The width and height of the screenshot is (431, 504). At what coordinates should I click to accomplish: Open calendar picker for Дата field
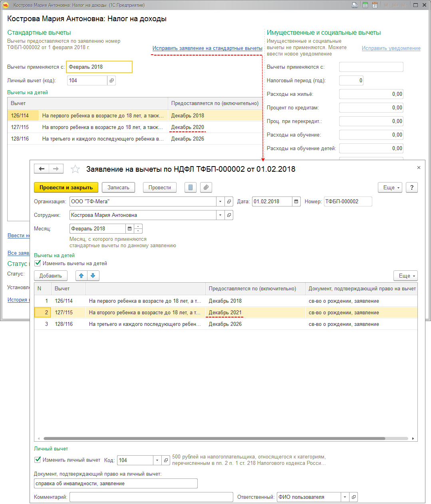(x=296, y=202)
